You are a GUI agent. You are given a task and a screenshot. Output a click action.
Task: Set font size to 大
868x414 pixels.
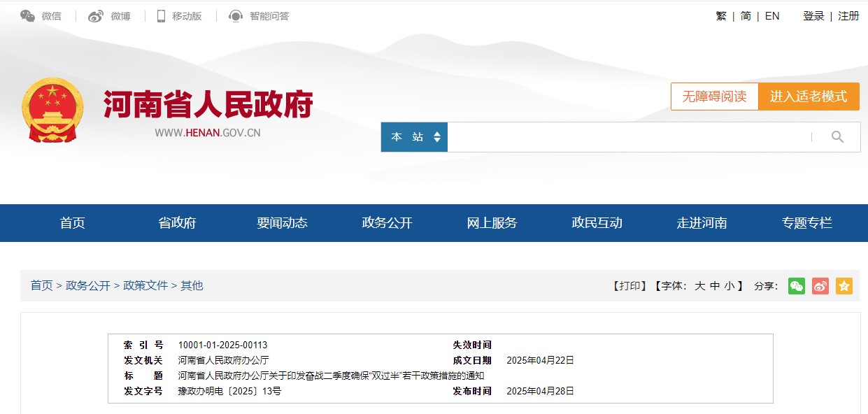(699, 286)
